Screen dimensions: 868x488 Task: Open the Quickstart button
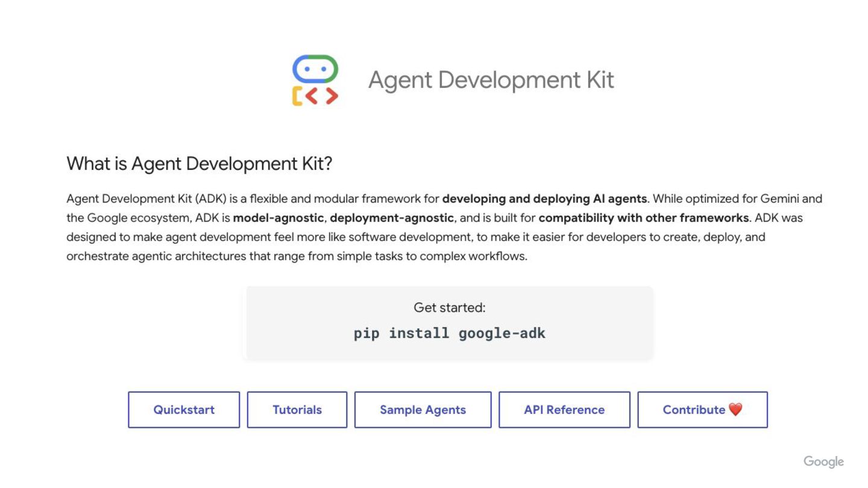click(184, 410)
